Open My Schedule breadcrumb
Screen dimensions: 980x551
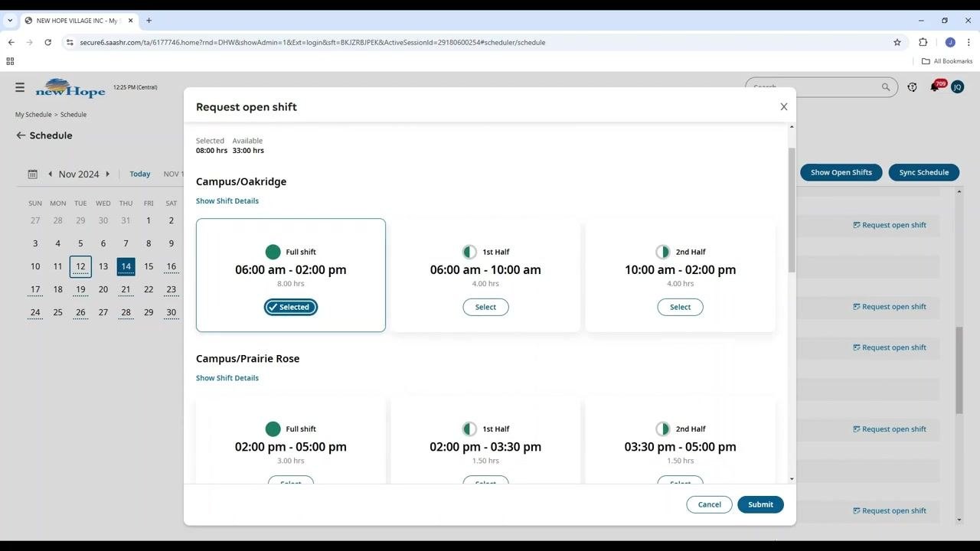pos(33,115)
